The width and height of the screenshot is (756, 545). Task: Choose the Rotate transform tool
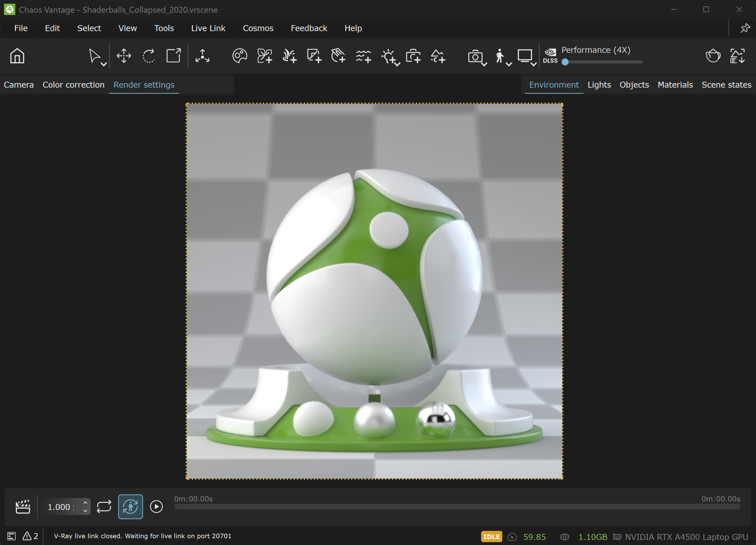pyautogui.click(x=149, y=56)
